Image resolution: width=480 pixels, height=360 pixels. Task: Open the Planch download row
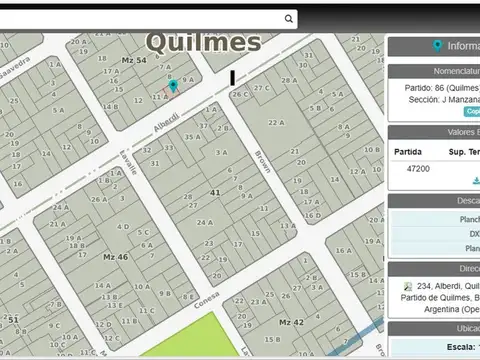click(435, 219)
